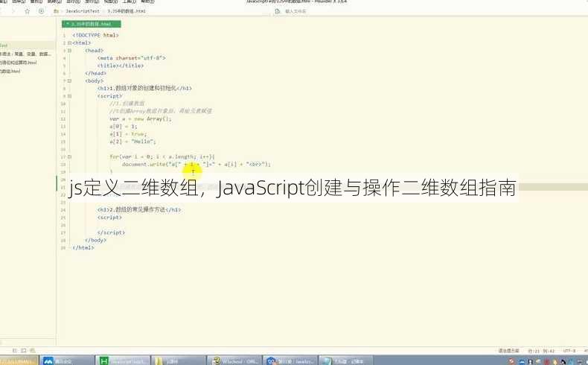Click the folder icon before JavaScriptTest breadcrumb
Screen dimensions: 588x365
coord(57,11)
